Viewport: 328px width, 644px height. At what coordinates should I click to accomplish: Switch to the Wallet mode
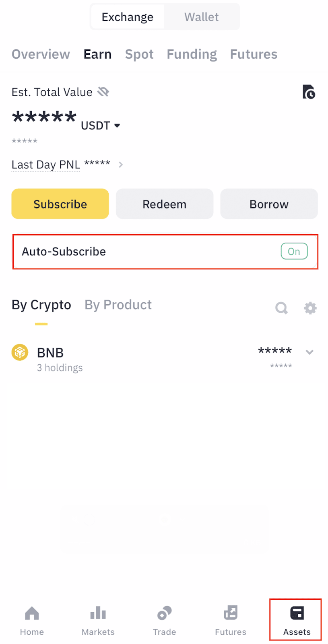pos(201,17)
